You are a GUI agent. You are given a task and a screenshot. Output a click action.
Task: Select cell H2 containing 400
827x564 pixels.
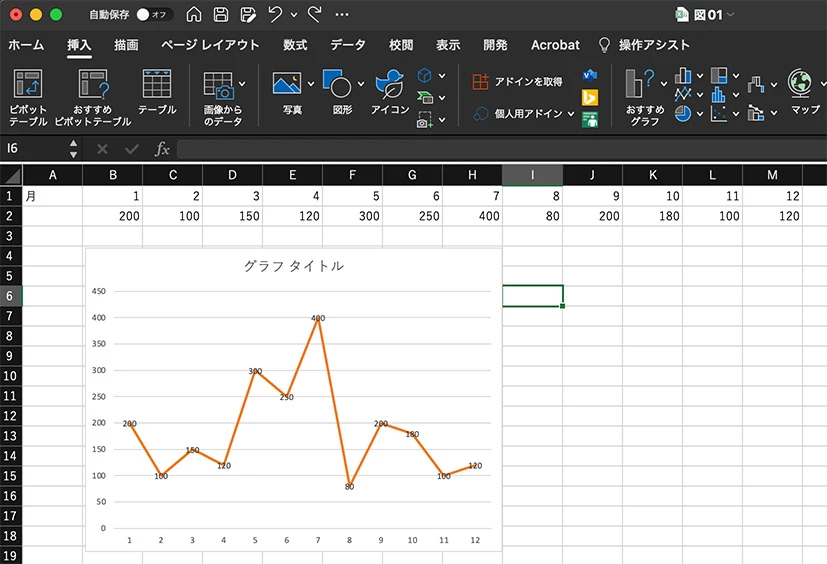tap(472, 216)
